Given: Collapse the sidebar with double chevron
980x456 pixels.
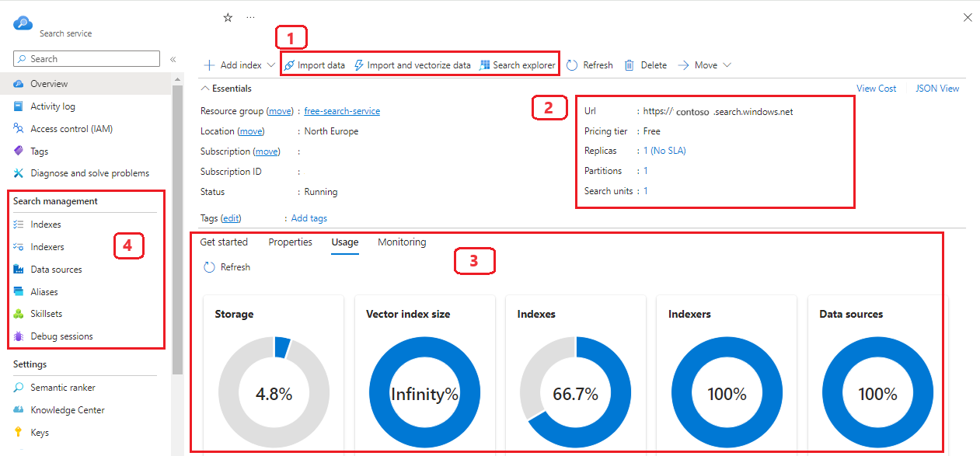Looking at the screenshot, I should coord(173,59).
